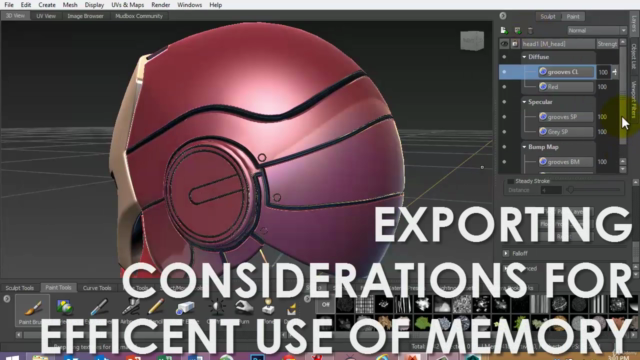
Task: Click the New Layer icon
Action: 504,31
